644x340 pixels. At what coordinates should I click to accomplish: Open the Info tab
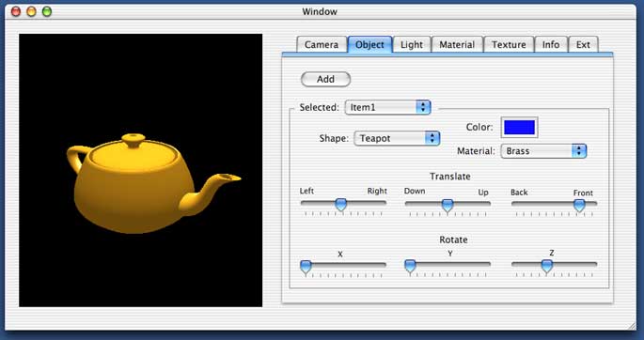pos(551,45)
